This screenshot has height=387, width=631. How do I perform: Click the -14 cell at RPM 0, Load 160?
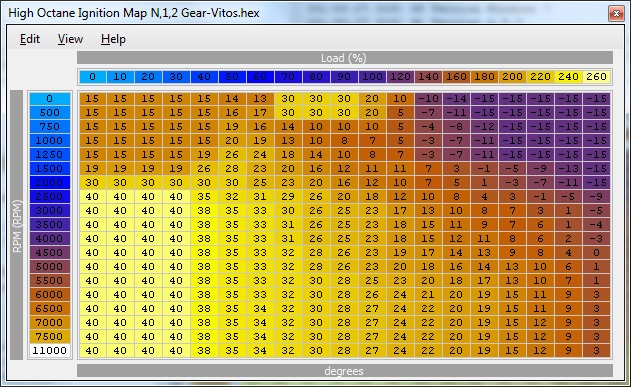[x=456, y=99]
